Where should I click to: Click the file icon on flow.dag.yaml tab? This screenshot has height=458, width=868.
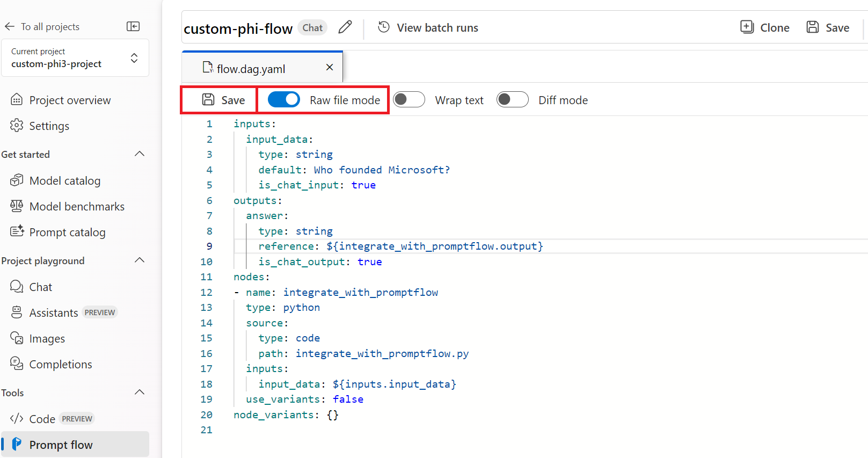click(208, 68)
